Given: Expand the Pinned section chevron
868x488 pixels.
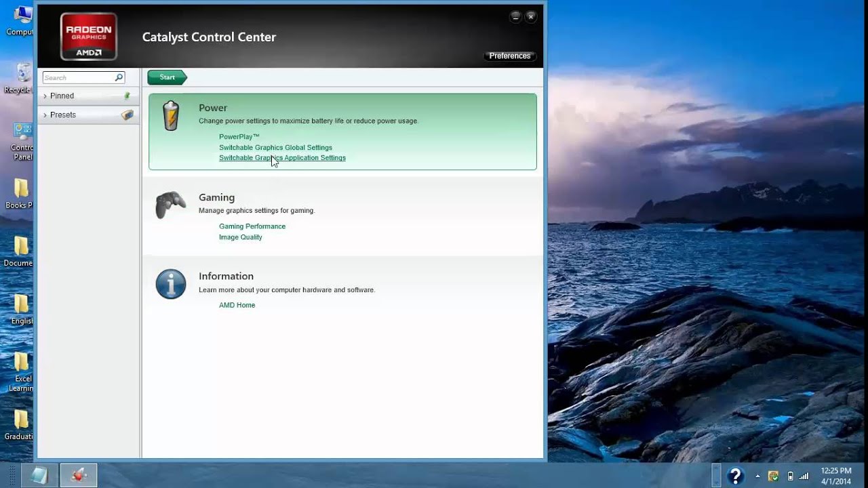Looking at the screenshot, I should (45, 96).
